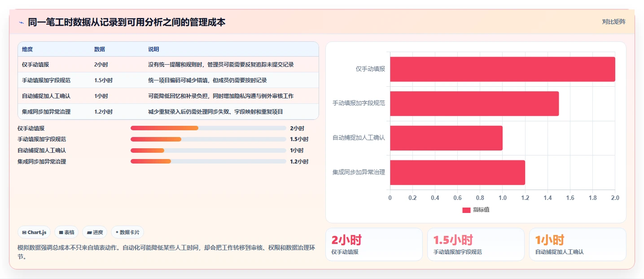
Task: Click the page title 同一笔工时数据
Action: click(x=127, y=22)
